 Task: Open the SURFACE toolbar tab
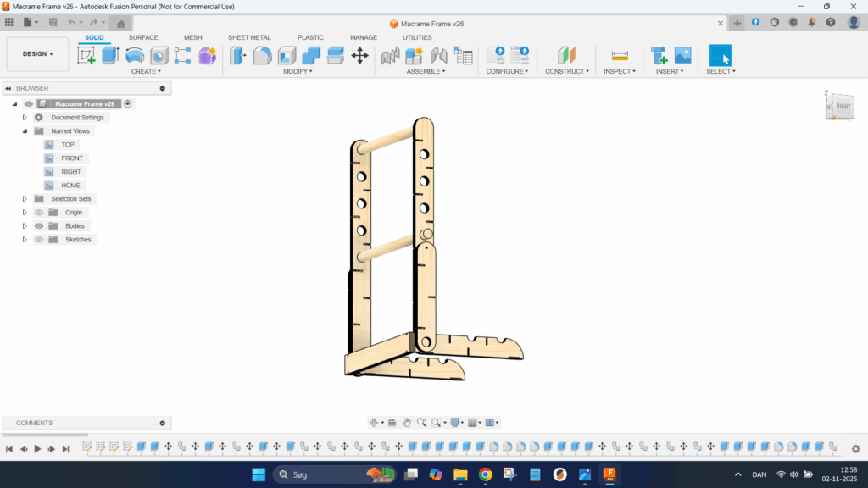coord(143,37)
